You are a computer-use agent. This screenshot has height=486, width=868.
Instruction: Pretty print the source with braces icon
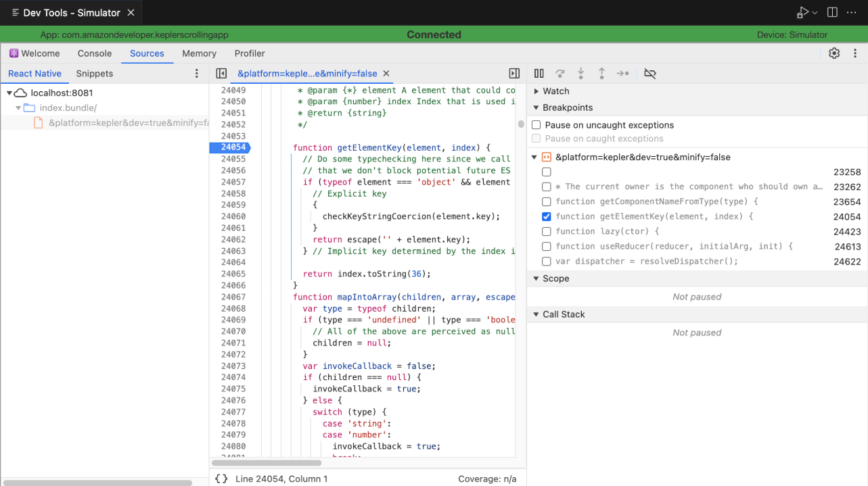click(x=221, y=479)
